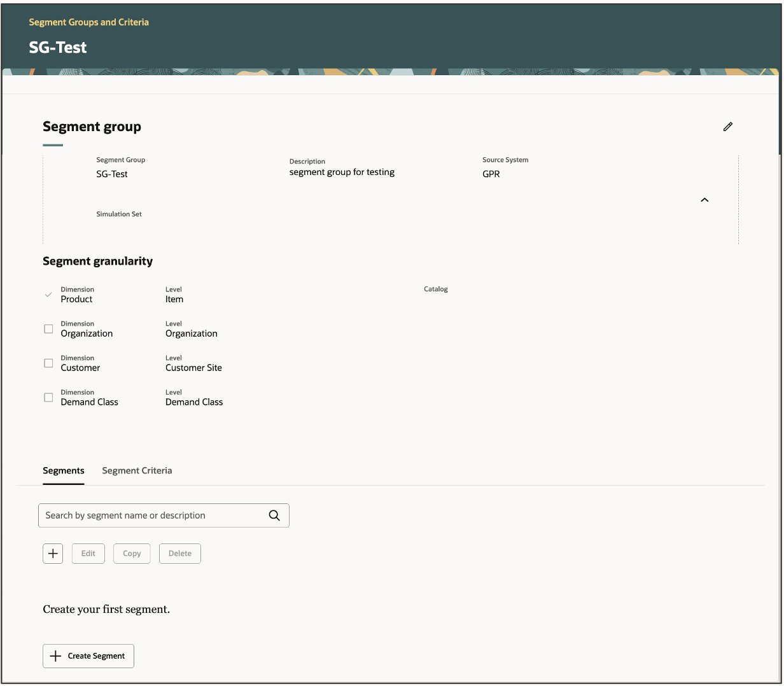
Task: Click the Copy button
Action: click(x=131, y=553)
